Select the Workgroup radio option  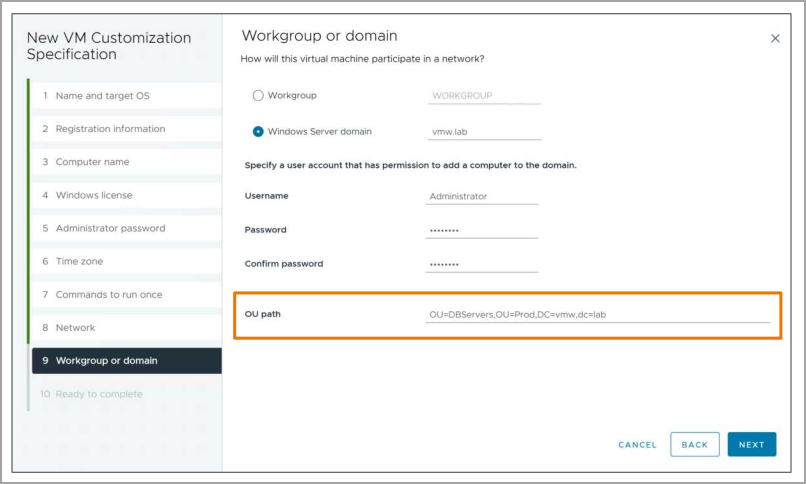point(258,96)
